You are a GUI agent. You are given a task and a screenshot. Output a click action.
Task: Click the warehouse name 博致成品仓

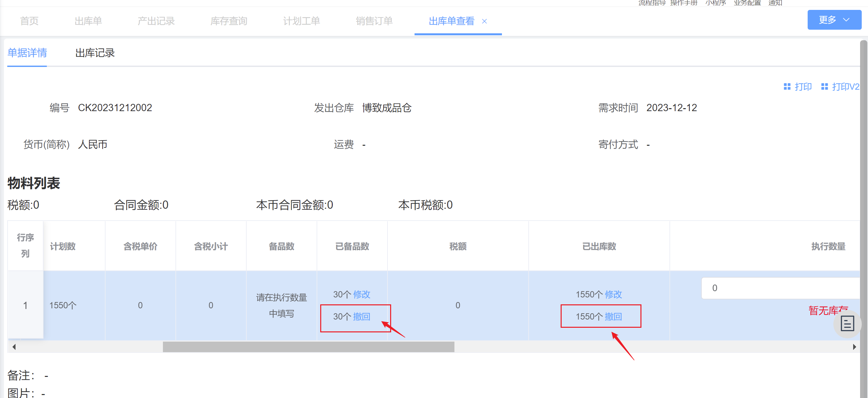tap(387, 107)
